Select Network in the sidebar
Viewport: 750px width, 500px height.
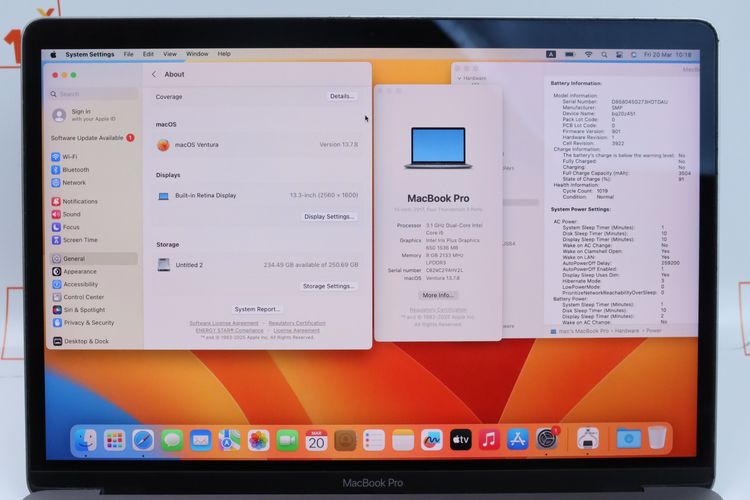pos(94,182)
